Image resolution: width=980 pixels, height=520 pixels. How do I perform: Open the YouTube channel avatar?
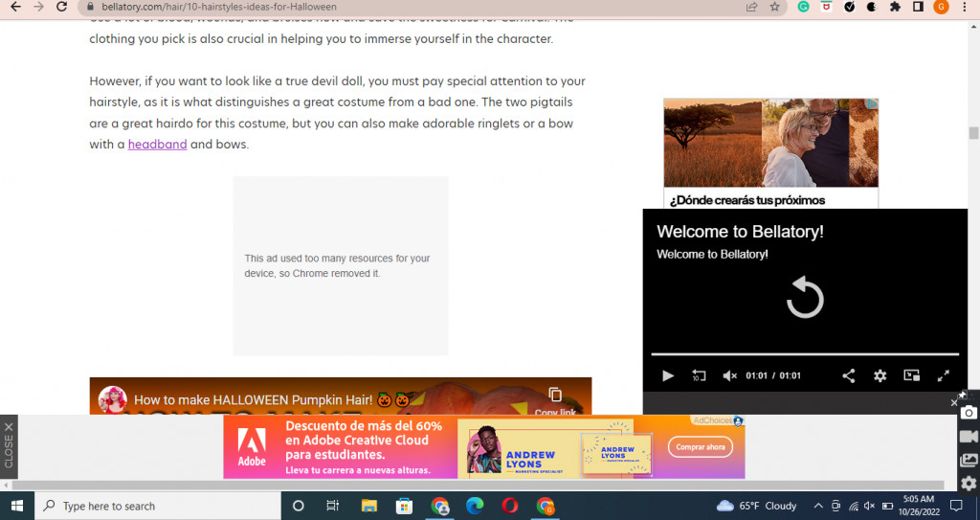(113, 400)
